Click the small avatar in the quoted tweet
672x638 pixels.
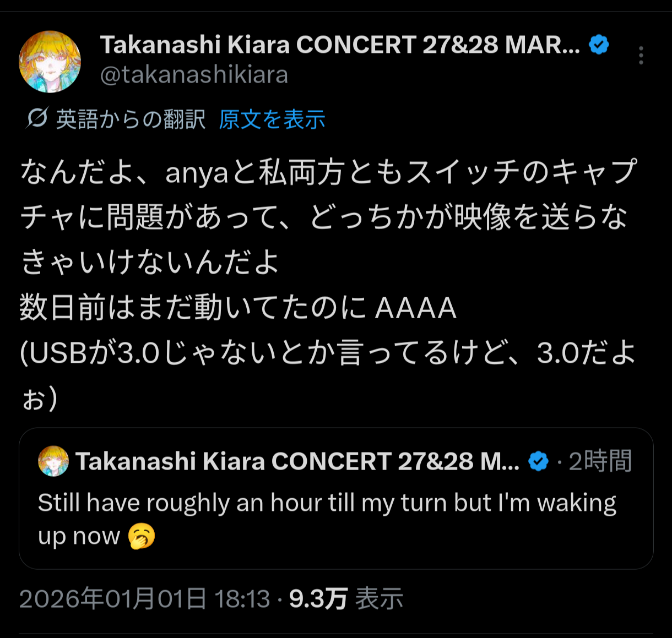click(53, 461)
